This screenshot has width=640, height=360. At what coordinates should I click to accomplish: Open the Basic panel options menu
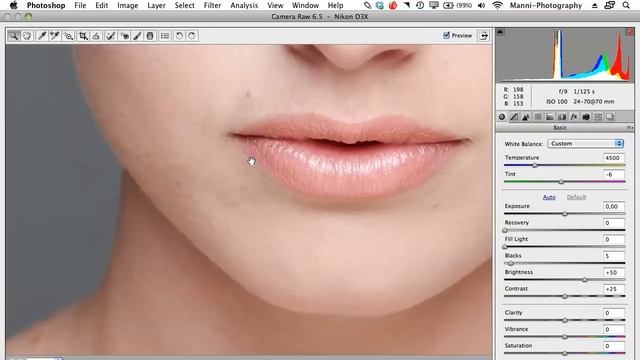coord(630,128)
